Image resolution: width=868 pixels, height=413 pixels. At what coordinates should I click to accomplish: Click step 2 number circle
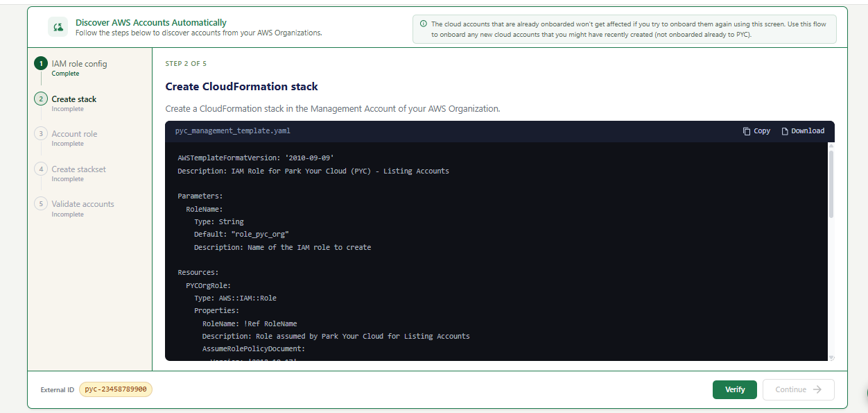pos(41,99)
